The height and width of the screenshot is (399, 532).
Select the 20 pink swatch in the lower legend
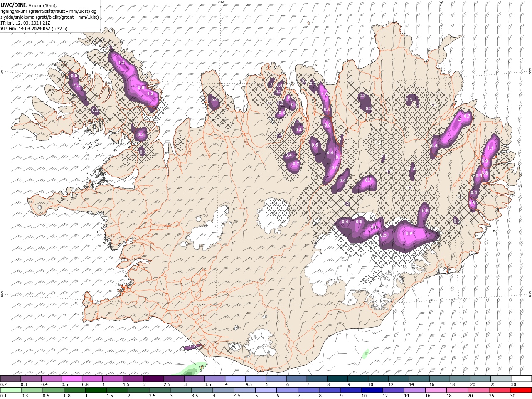coord(478,390)
